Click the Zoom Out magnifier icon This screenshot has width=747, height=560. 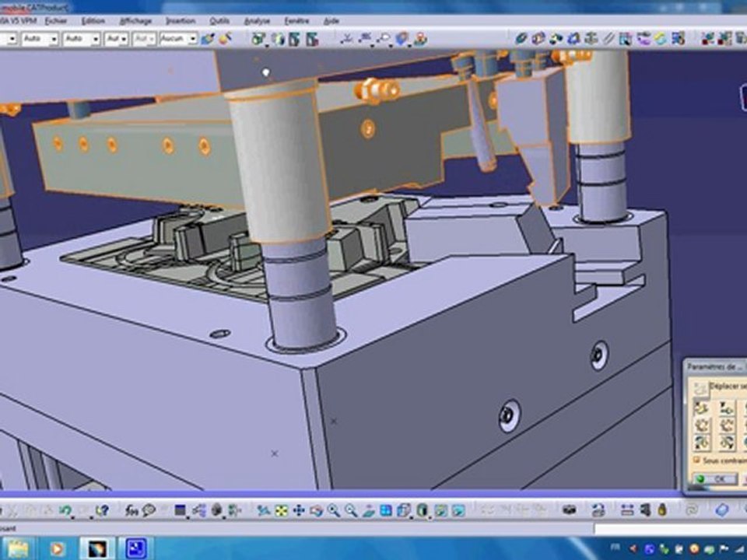[351, 510]
